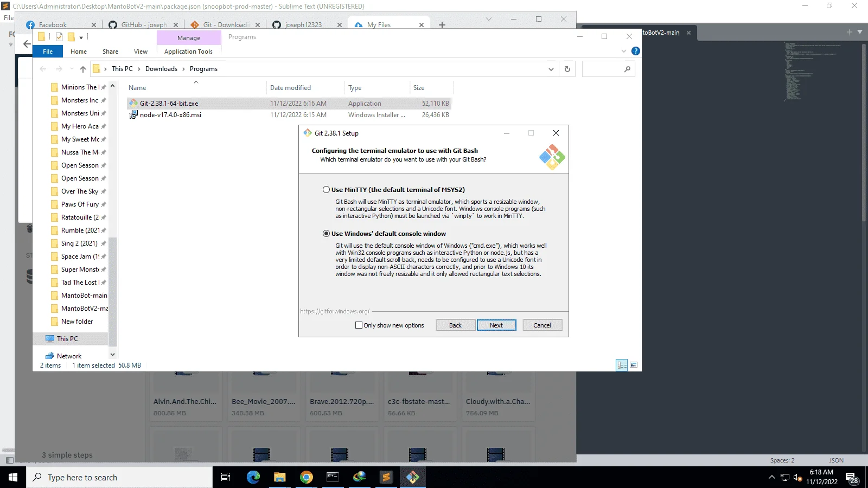Expand the chevron after This PC in address bar
The height and width of the screenshot is (488, 868).
tap(139, 69)
